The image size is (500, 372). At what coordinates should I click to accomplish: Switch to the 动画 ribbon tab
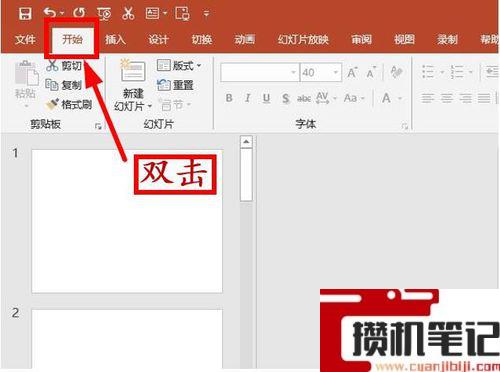click(x=245, y=40)
